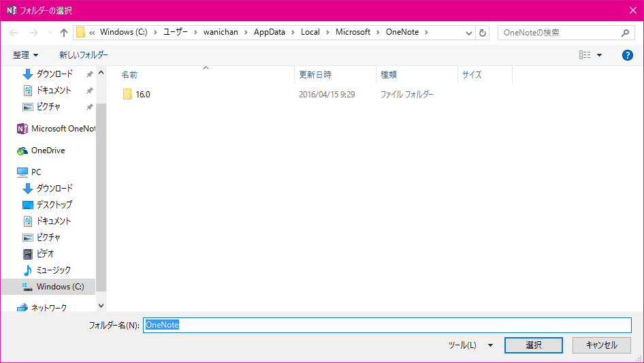The width and height of the screenshot is (644, 363).
Task: Click the folder icon in address bar
Action: pyautogui.click(x=80, y=32)
